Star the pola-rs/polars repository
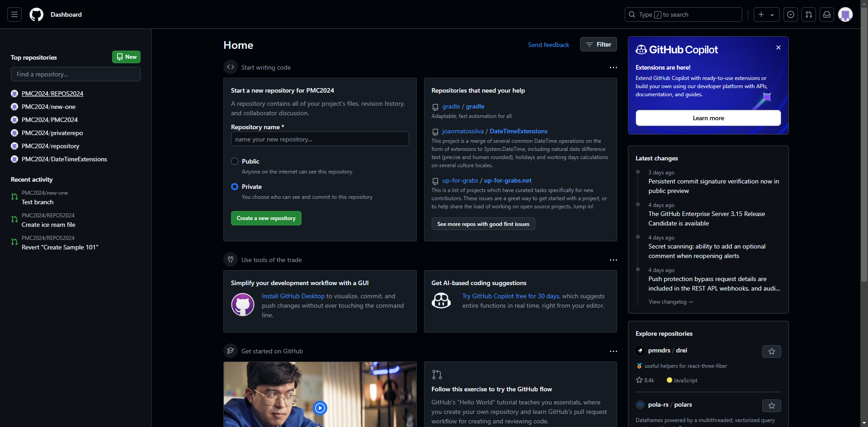The height and width of the screenshot is (427, 868). coord(772,406)
